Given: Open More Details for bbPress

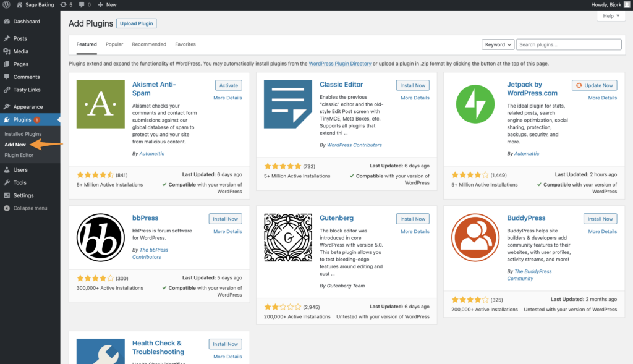Looking at the screenshot, I should tap(227, 231).
